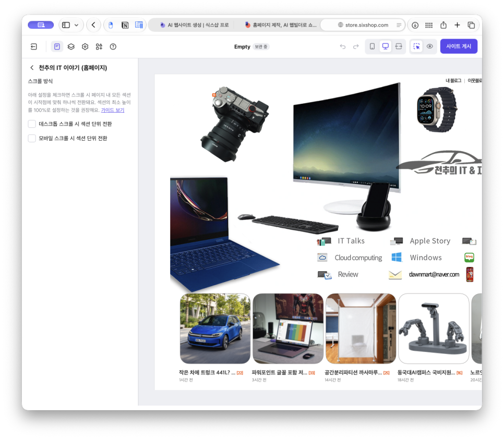Toggle the preview eye icon
Image resolution: width=504 pixels, height=439 pixels.
point(430,46)
